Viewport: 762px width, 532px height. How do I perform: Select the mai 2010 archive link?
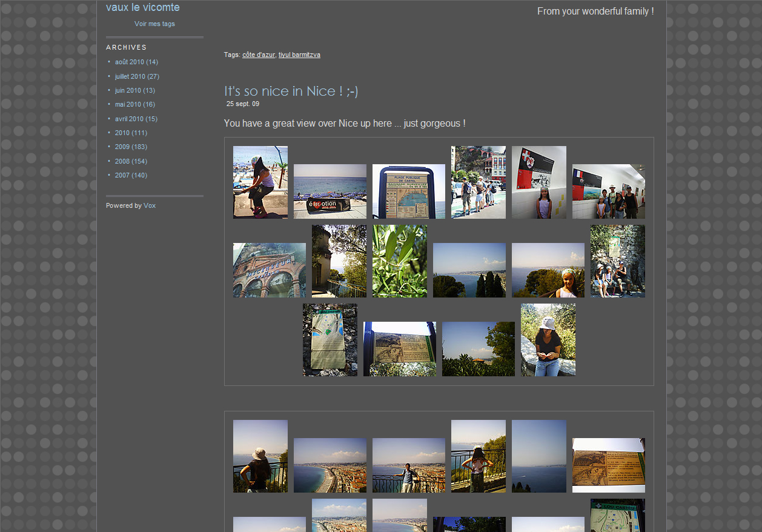(128, 105)
